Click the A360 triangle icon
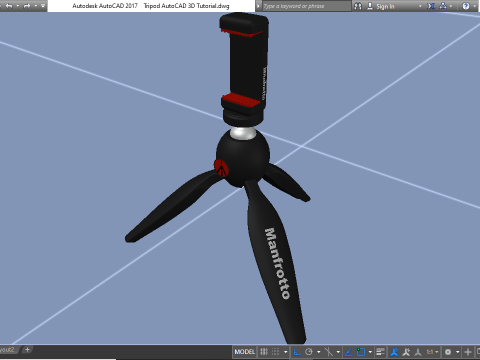 click(x=443, y=6)
